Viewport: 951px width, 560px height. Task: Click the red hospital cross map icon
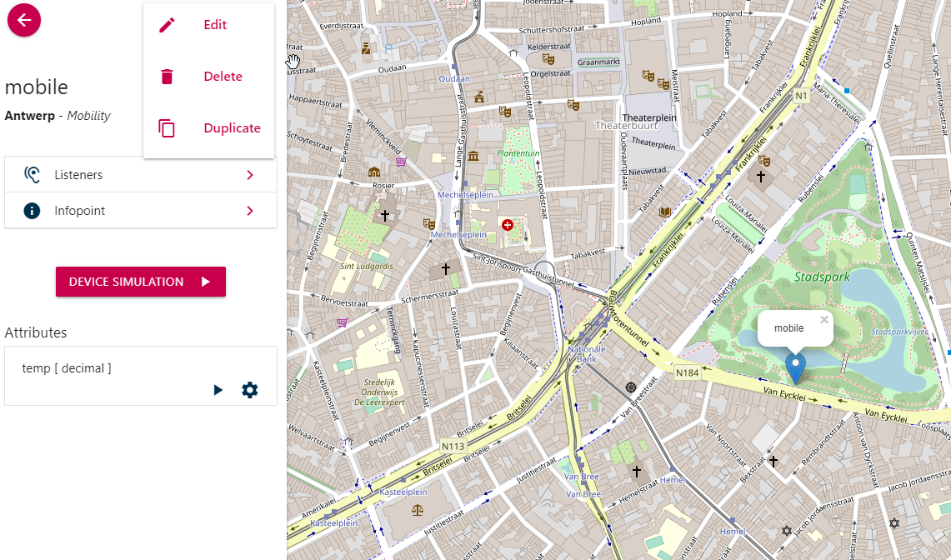click(x=508, y=225)
